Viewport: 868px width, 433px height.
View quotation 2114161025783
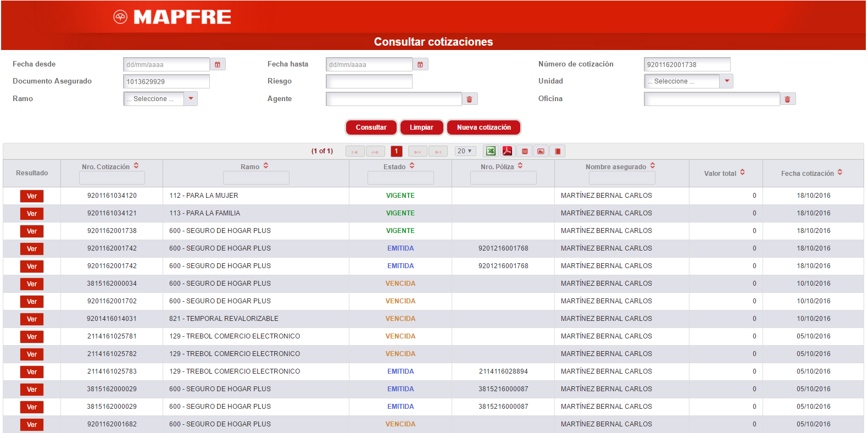(x=32, y=372)
